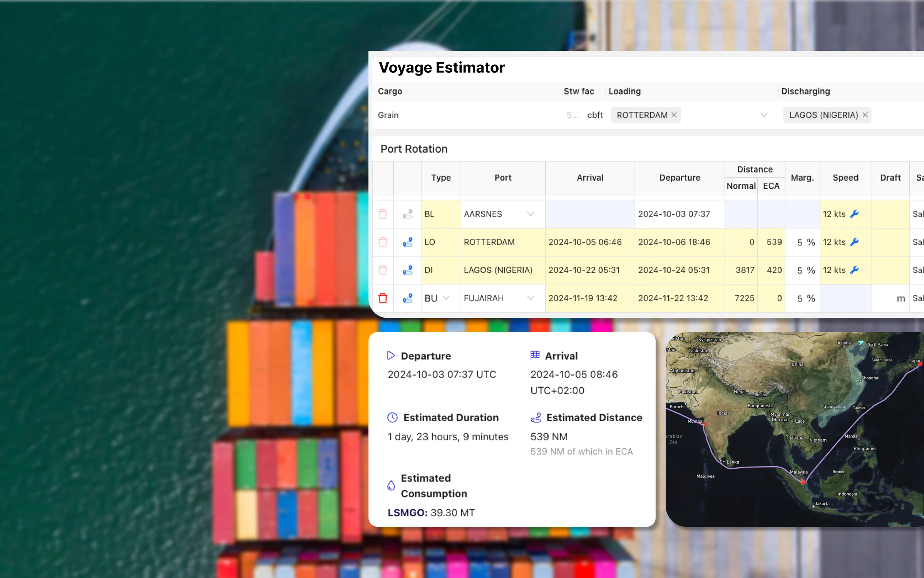Viewport: 924px width, 578px height.
Task: Select departure 2024-10-24 05:31 for LAGOS
Action: pos(680,270)
